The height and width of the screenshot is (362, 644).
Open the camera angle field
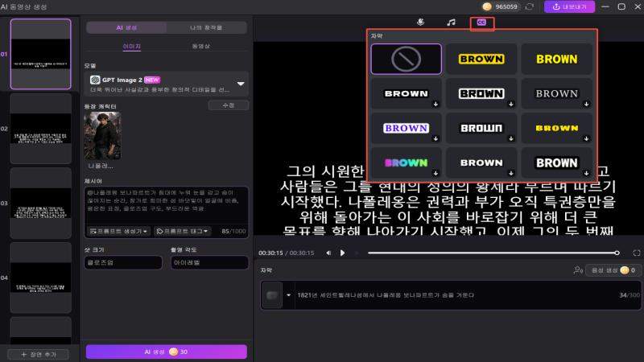pyautogui.click(x=209, y=262)
